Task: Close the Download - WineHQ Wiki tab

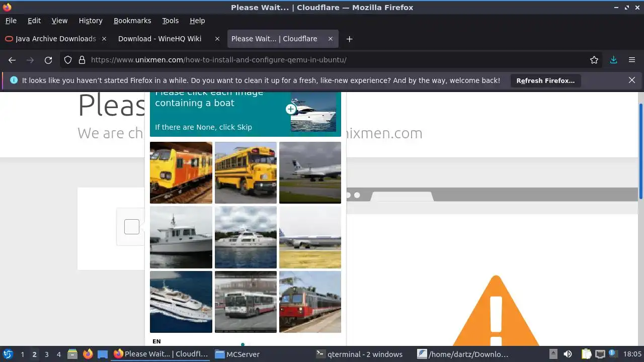Action: point(217,39)
